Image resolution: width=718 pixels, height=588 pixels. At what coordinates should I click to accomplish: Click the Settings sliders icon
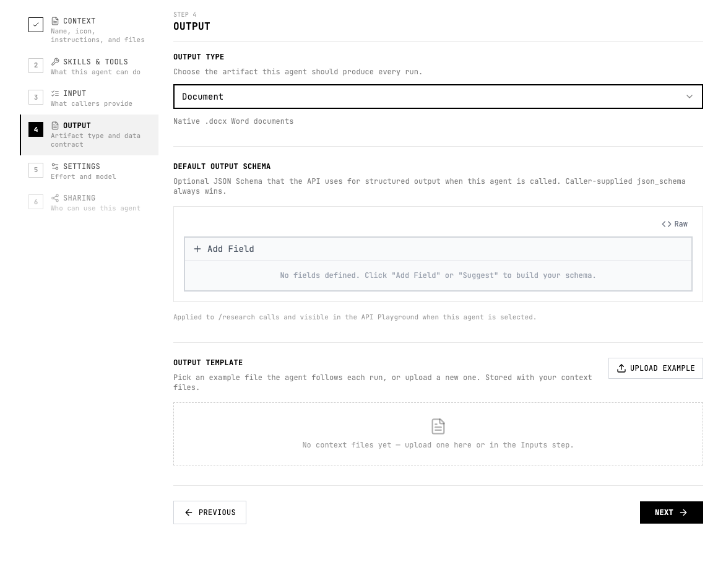click(x=55, y=166)
